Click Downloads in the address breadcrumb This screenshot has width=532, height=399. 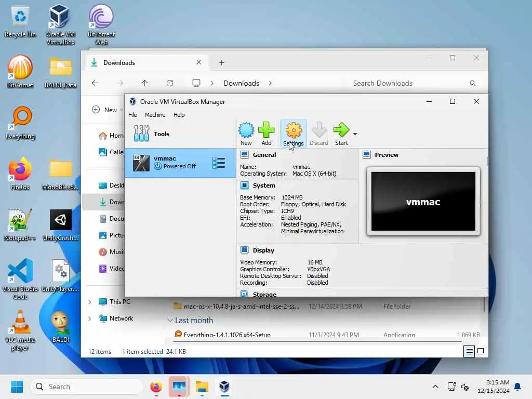[x=241, y=83]
